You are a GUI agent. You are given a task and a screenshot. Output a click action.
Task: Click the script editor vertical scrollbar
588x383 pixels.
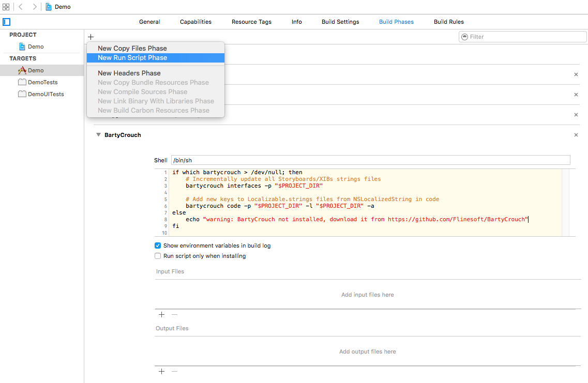coord(565,203)
